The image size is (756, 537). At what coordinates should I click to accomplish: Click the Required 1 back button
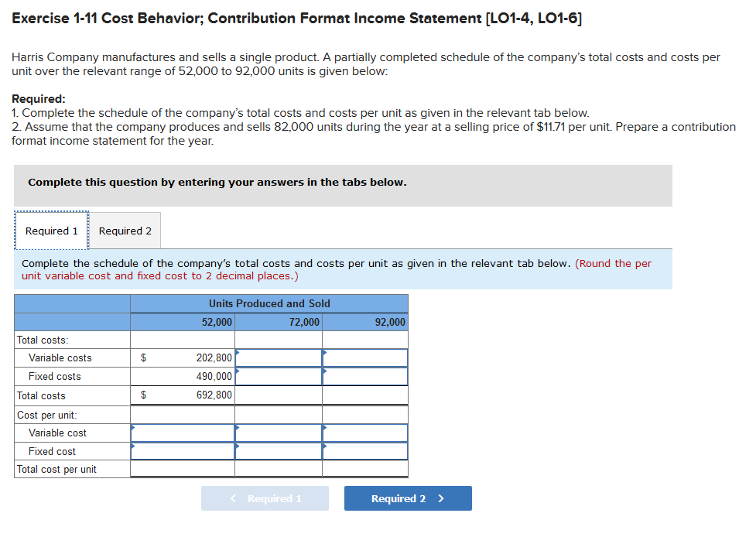(x=265, y=498)
